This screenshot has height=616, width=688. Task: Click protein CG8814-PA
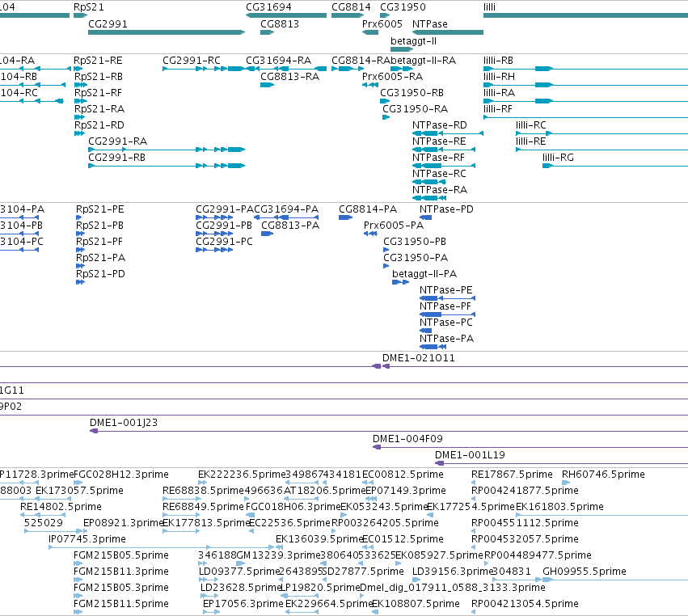368,209
